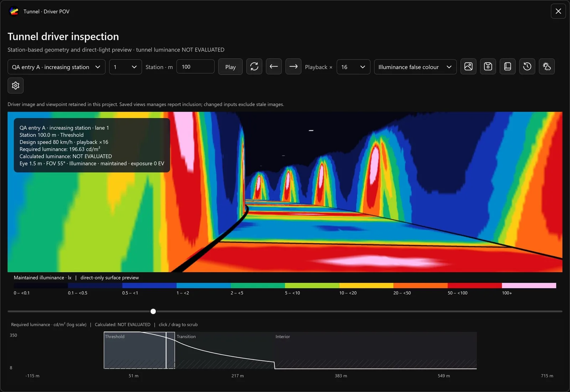570x392 pixels.
Task: Open settings gear below the toolbar
Action: [16, 86]
